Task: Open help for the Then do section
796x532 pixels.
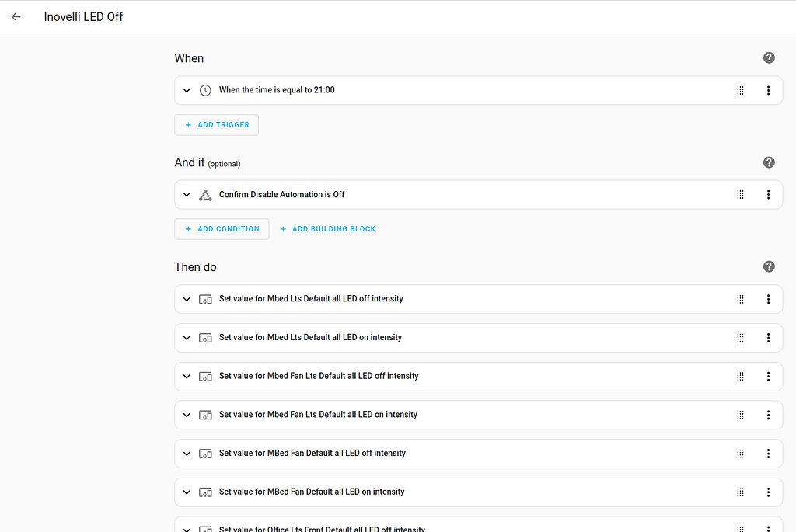Action: pos(769,266)
